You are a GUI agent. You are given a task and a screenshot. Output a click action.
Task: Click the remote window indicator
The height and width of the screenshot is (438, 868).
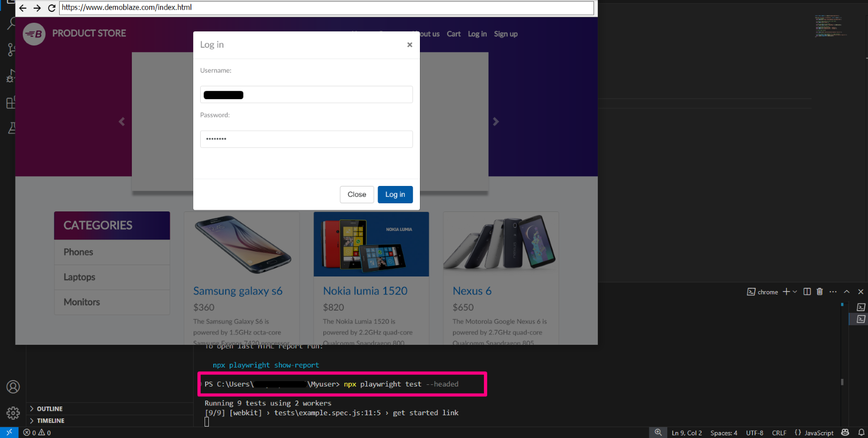point(9,433)
